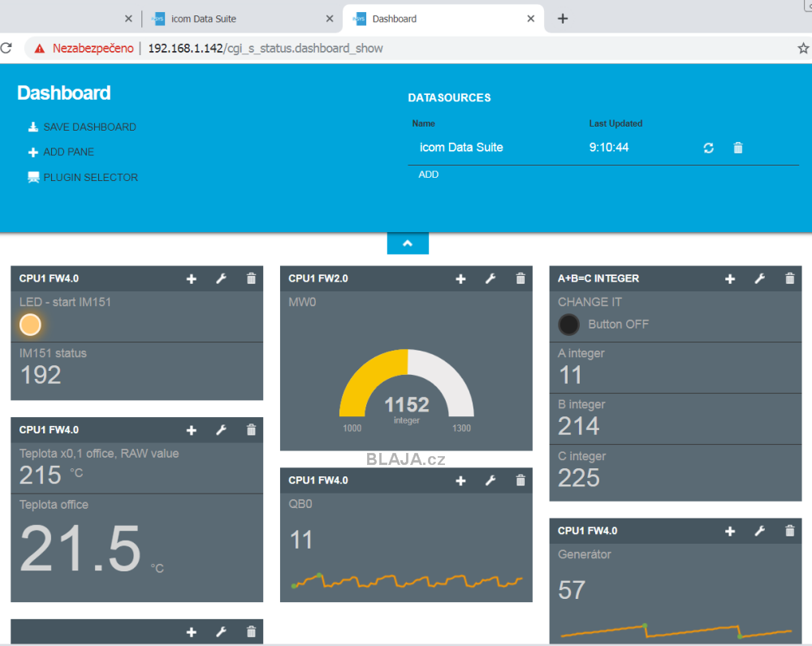Collapse the dashboard header with the up chevron
Image resolution: width=812 pixels, height=646 pixels.
coord(408,243)
